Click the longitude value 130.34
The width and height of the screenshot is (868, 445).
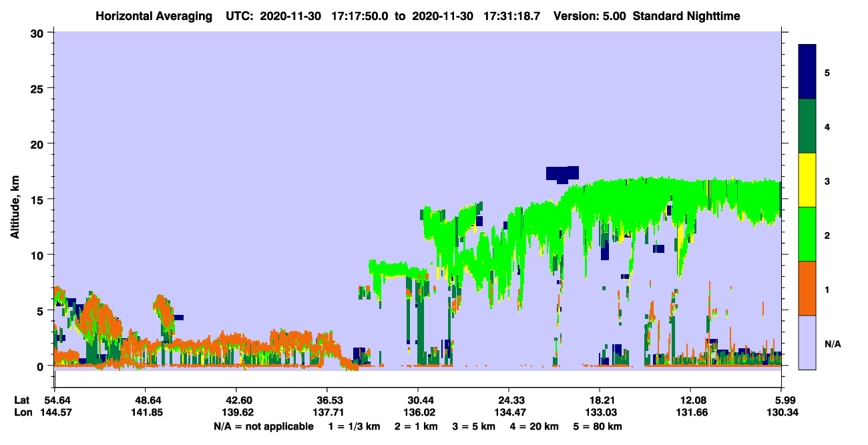[x=781, y=412]
